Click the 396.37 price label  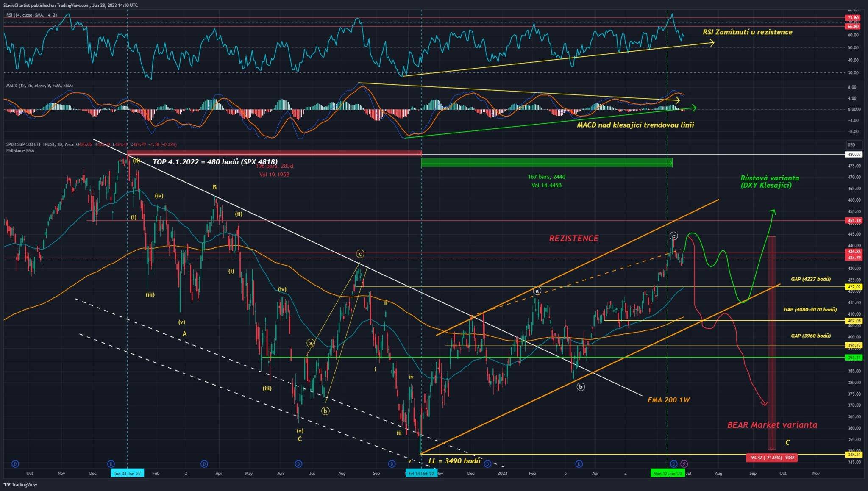[x=854, y=345]
